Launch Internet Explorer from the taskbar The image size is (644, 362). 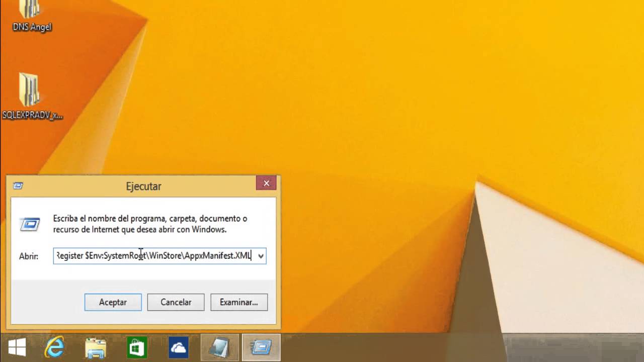pyautogui.click(x=55, y=348)
